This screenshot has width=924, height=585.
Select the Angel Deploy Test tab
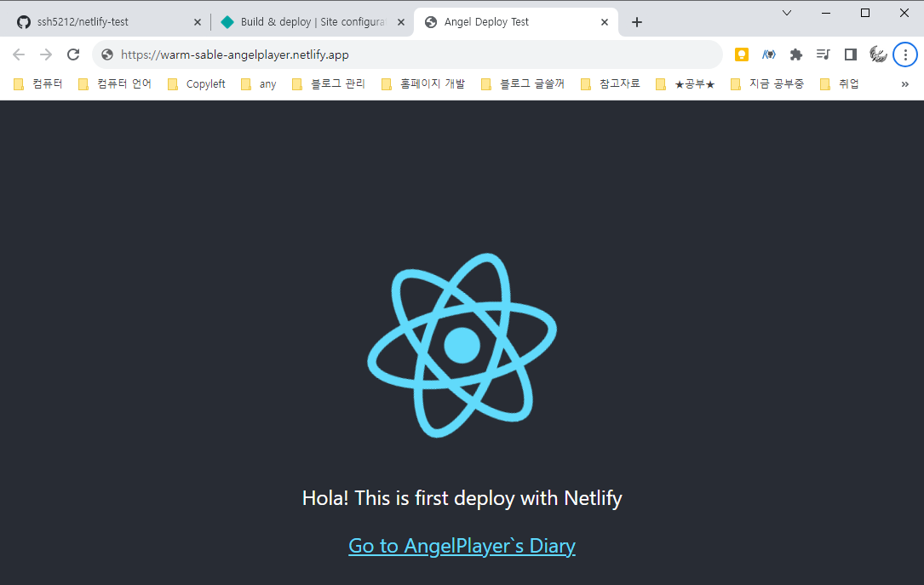[x=515, y=22]
